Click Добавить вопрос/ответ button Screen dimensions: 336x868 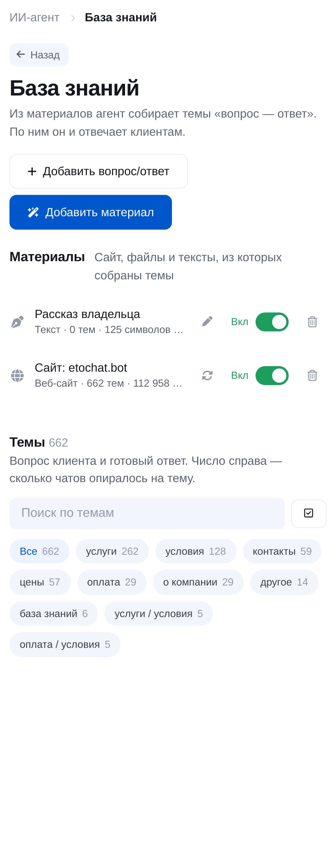(99, 171)
